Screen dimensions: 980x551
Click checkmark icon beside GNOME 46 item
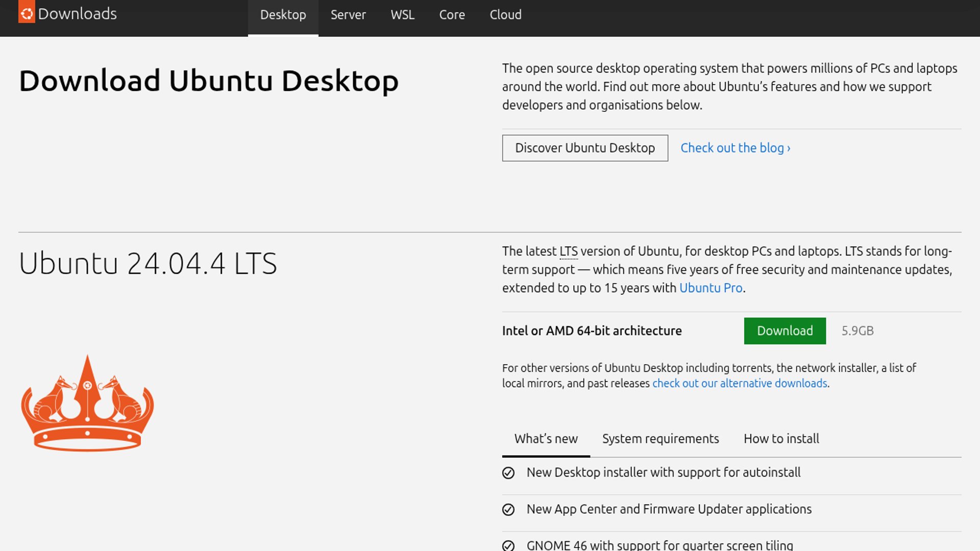click(x=508, y=545)
